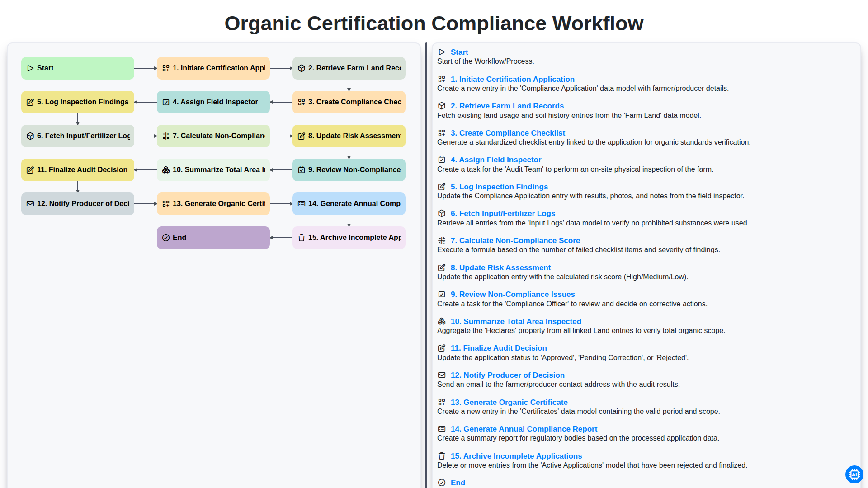Click the aggregate icon beside Summarize Total Area Inspected in list
The width and height of the screenshot is (868, 488).
click(x=442, y=321)
